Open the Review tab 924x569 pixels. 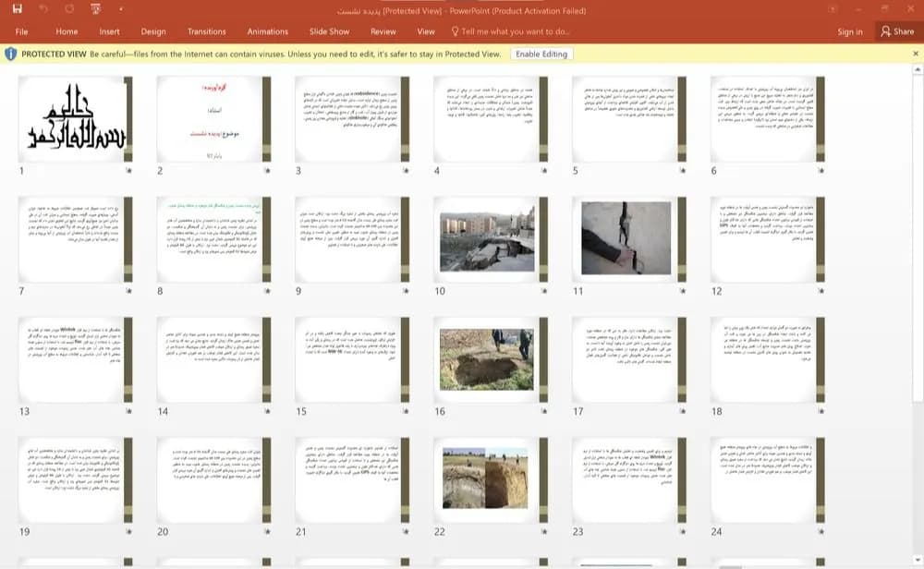[x=383, y=31]
